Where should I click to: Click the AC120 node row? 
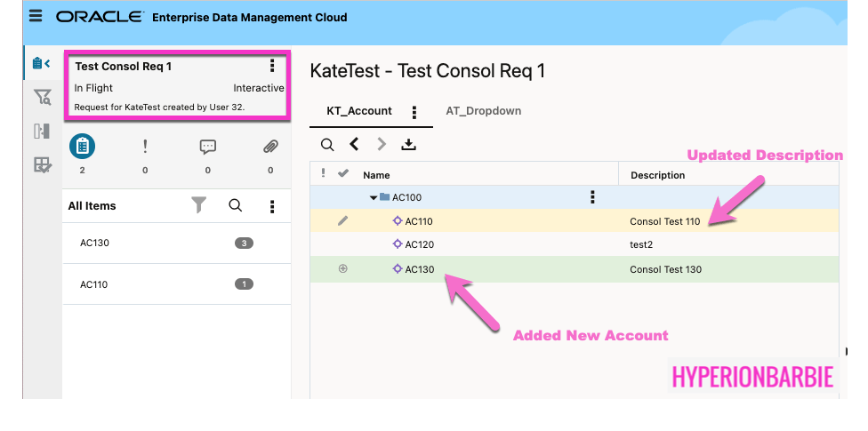pos(420,244)
